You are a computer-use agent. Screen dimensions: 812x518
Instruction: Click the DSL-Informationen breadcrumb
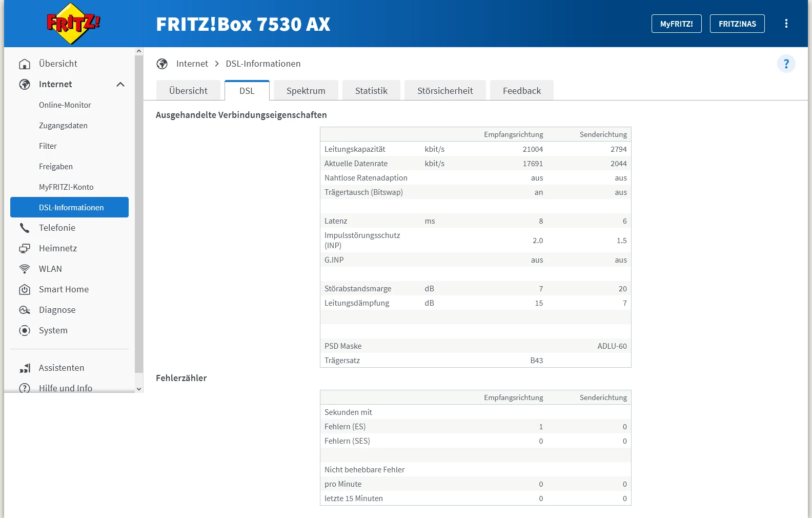tap(263, 64)
